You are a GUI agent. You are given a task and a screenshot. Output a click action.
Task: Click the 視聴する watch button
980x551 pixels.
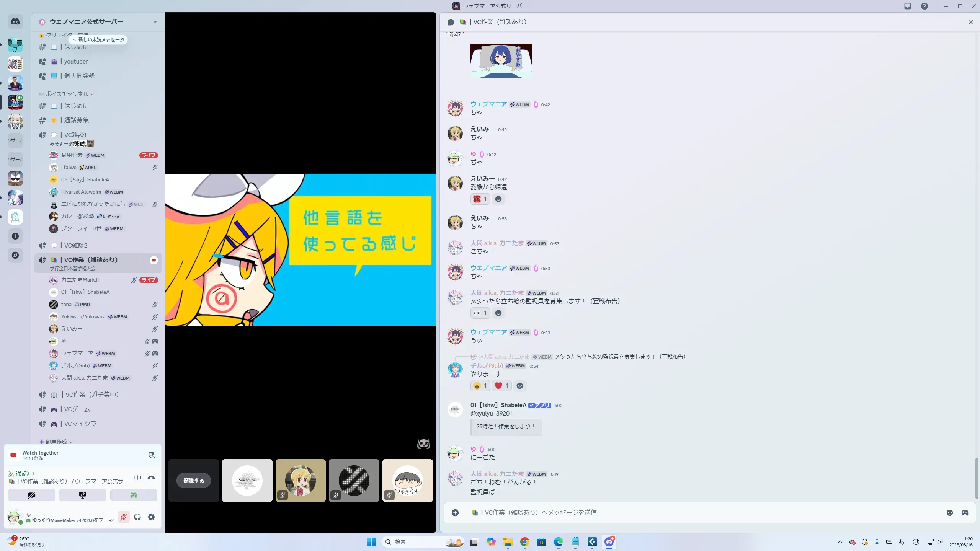[193, 481]
